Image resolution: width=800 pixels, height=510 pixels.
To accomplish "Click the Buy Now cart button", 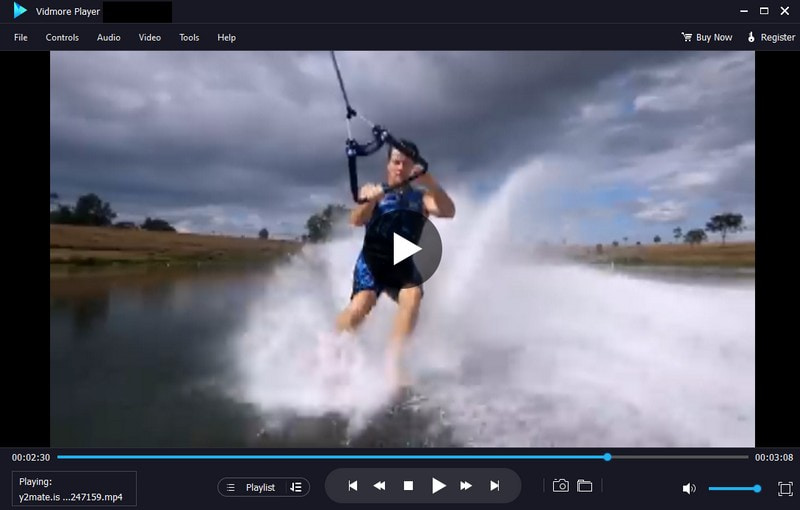I will click(x=707, y=37).
